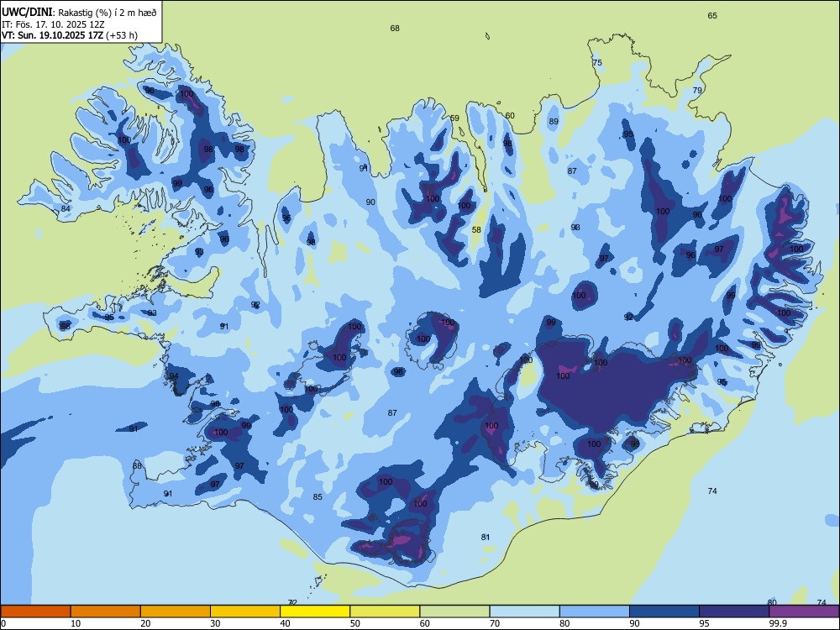Click the '99.9' label on the color scale
Screen dimensions: 840x630
coord(777,623)
